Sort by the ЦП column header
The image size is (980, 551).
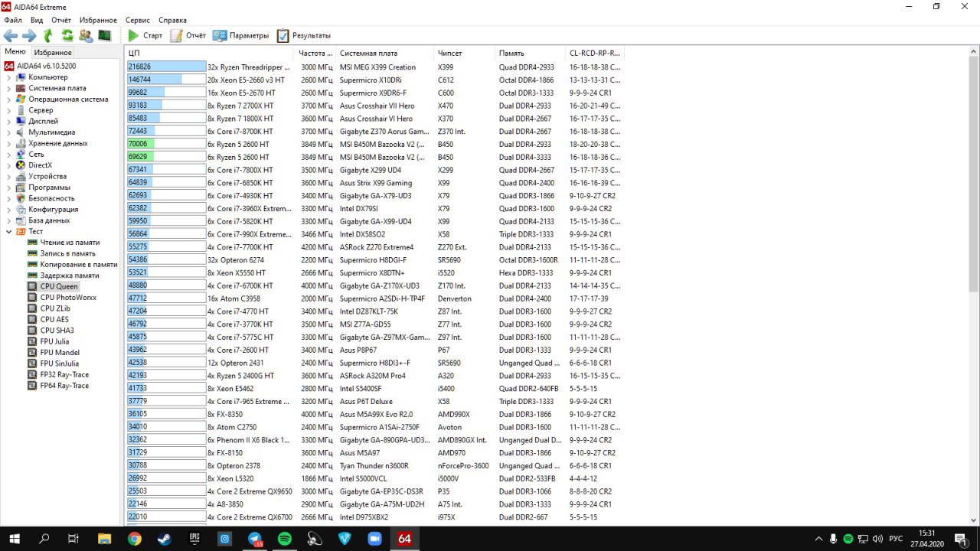point(211,54)
